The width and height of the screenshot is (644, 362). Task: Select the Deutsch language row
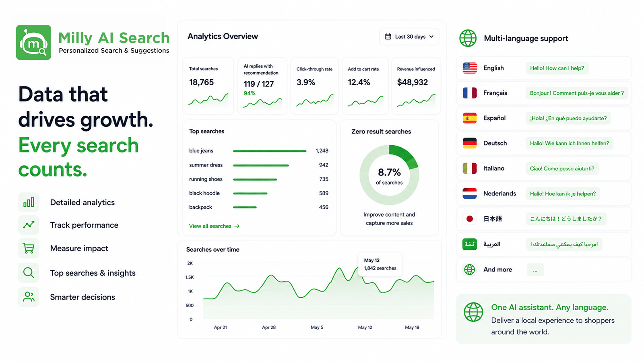coord(544,143)
